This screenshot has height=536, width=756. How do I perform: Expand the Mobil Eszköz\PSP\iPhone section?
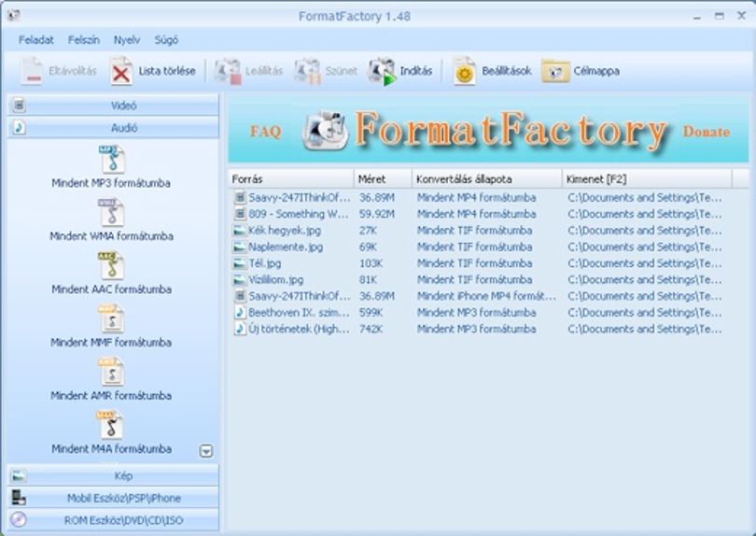coord(113,498)
